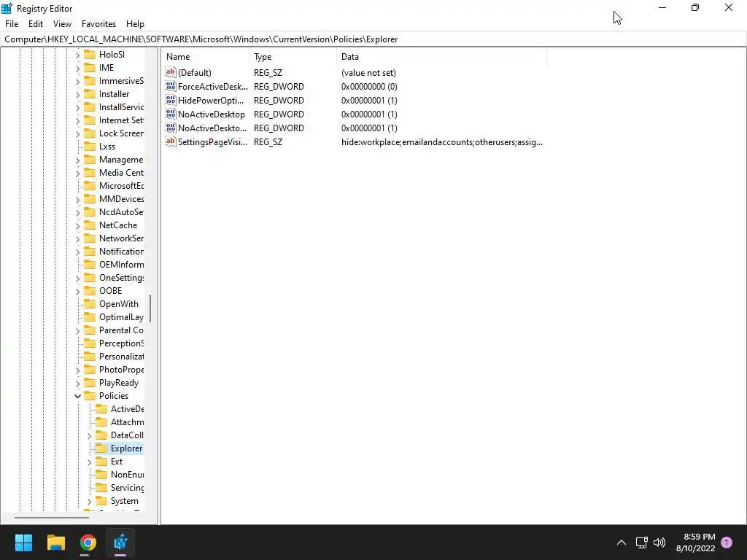Open the notification count badge

(727, 542)
